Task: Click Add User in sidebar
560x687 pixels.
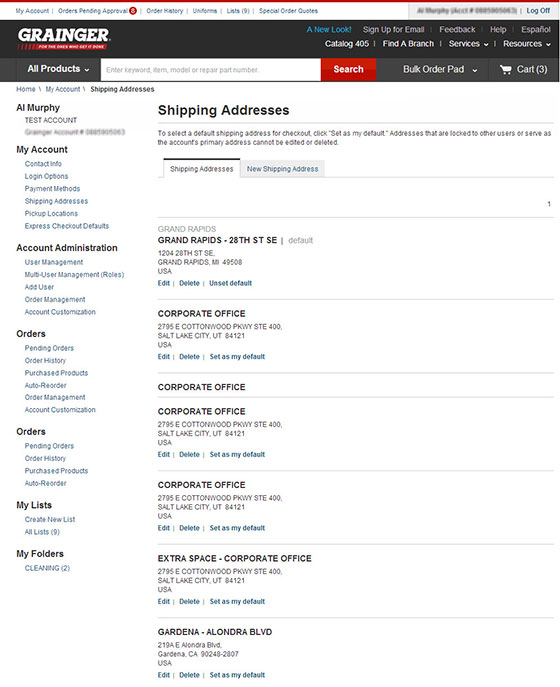Action: point(39,287)
